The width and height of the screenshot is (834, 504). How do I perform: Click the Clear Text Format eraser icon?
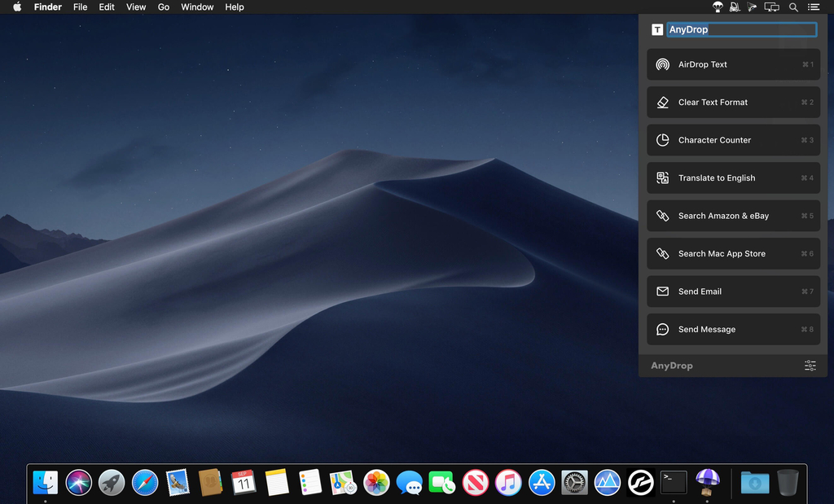662,103
